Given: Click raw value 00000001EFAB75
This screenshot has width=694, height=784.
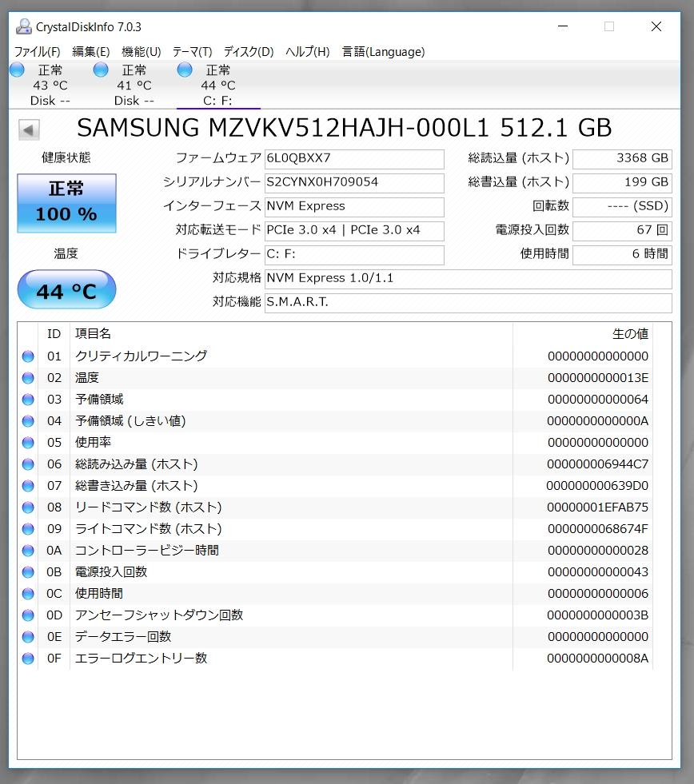Looking at the screenshot, I should 598,507.
